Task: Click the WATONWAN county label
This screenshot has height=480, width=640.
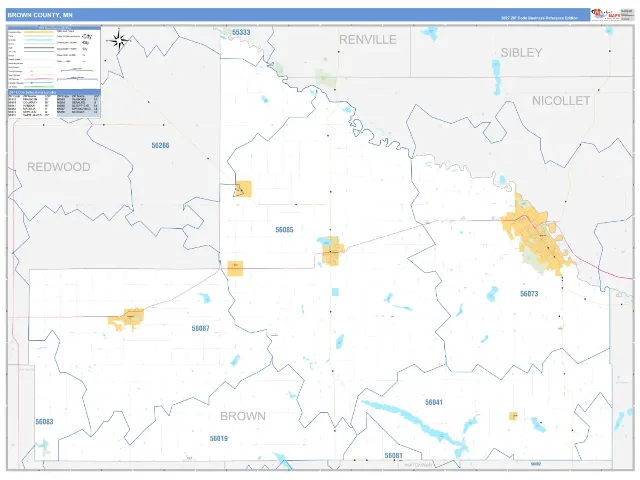Action: pyautogui.click(x=418, y=465)
